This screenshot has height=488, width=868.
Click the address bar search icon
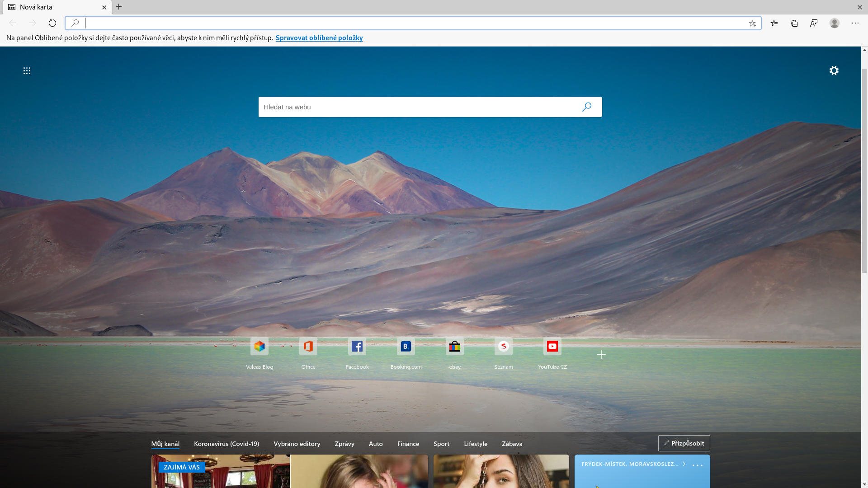coord(75,23)
